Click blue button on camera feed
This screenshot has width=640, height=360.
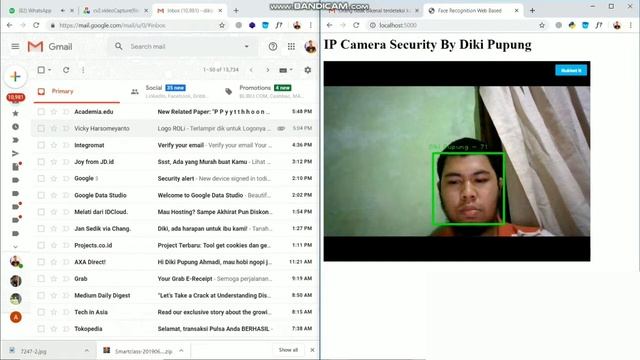point(571,70)
